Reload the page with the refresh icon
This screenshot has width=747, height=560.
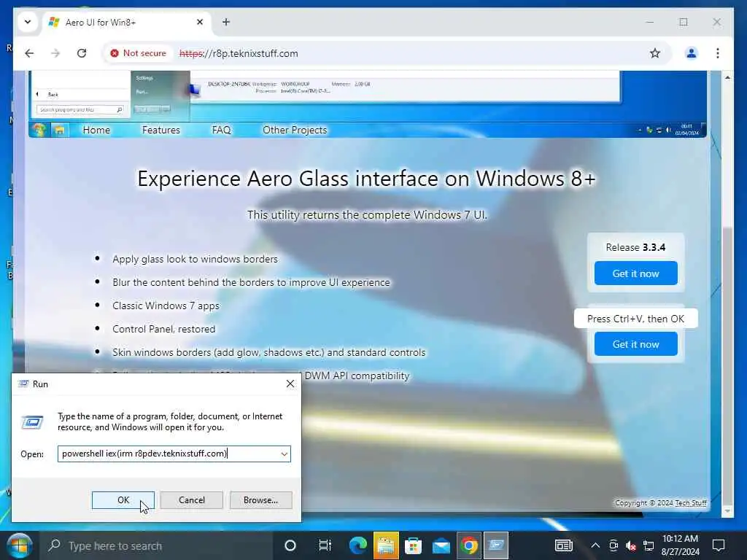pyautogui.click(x=82, y=53)
